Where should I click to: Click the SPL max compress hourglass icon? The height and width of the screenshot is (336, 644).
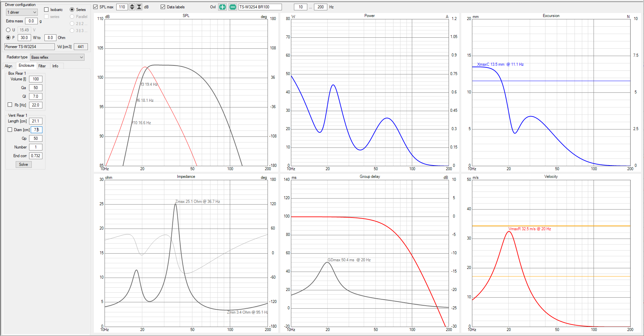point(139,7)
